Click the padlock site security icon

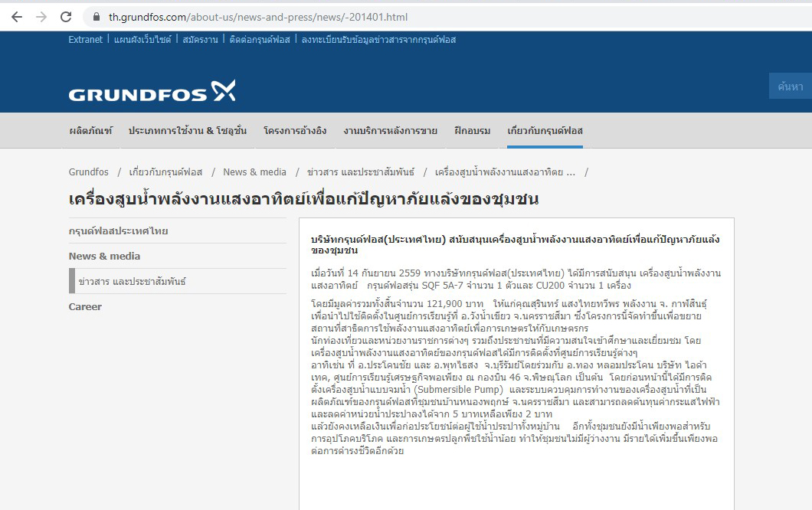click(x=96, y=17)
